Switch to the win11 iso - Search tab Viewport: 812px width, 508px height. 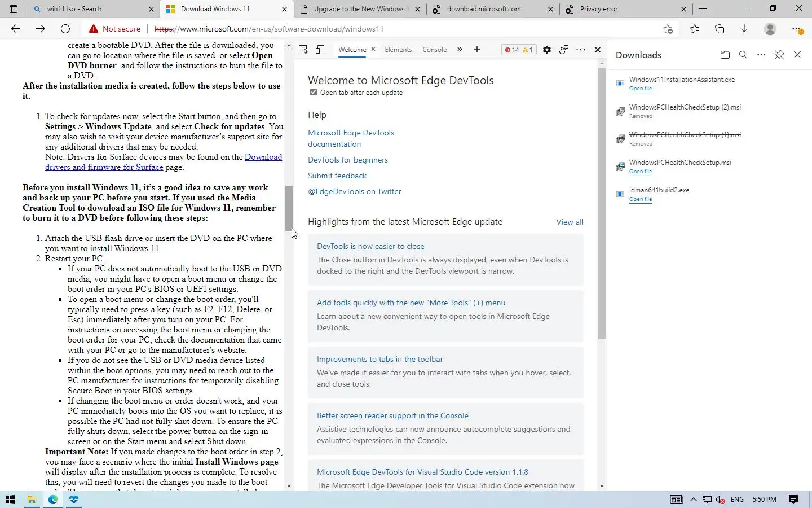point(94,9)
